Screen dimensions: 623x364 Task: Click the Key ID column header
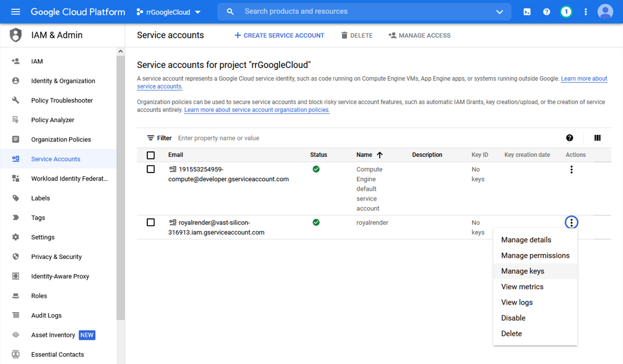pos(480,155)
